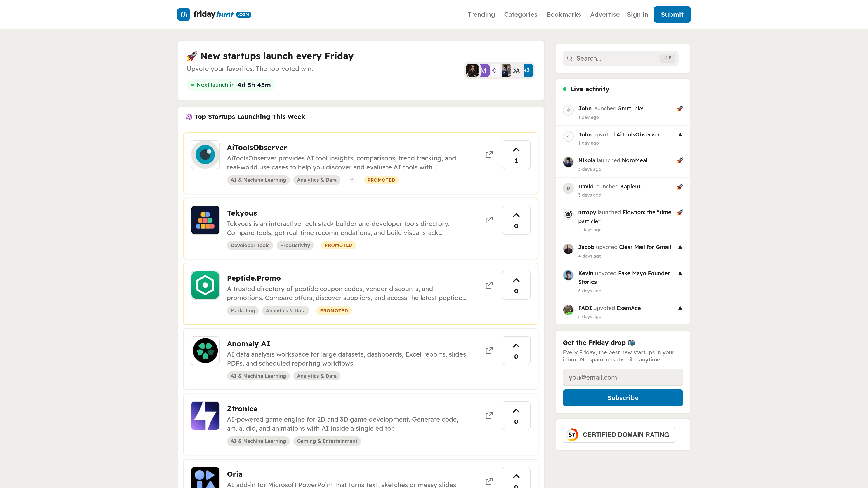Open Ztronica external link icon
Image resolution: width=868 pixels, height=488 pixels.
click(489, 416)
